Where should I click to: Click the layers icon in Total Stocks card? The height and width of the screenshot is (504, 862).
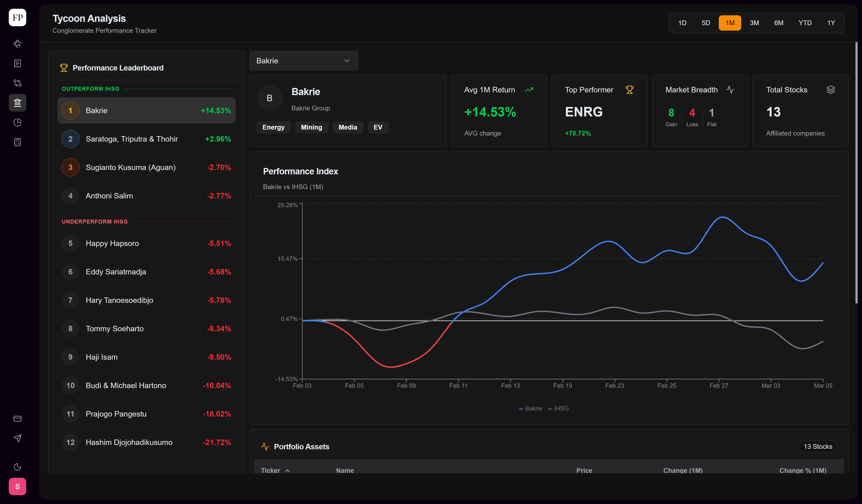(831, 90)
